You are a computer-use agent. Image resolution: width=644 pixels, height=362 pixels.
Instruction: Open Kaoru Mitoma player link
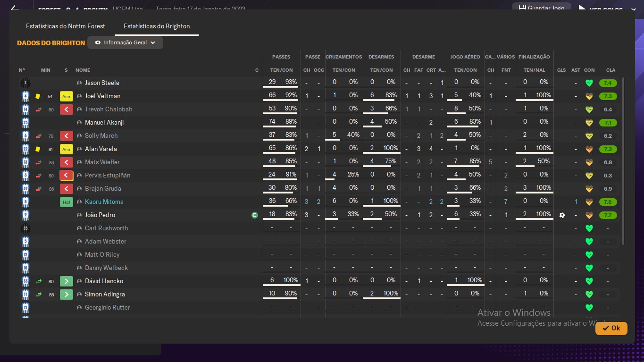click(104, 202)
